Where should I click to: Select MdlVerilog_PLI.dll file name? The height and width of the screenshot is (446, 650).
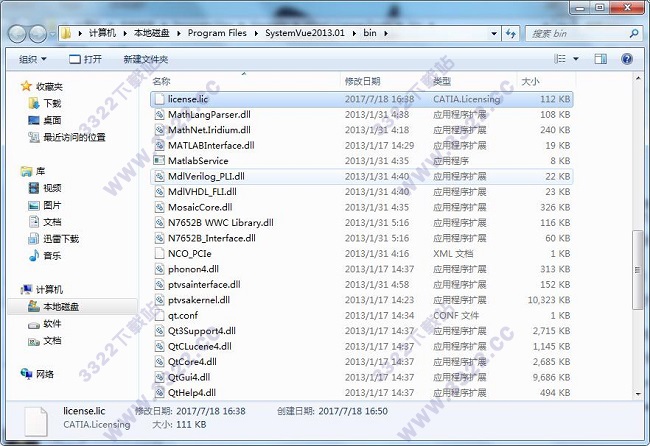point(206,177)
